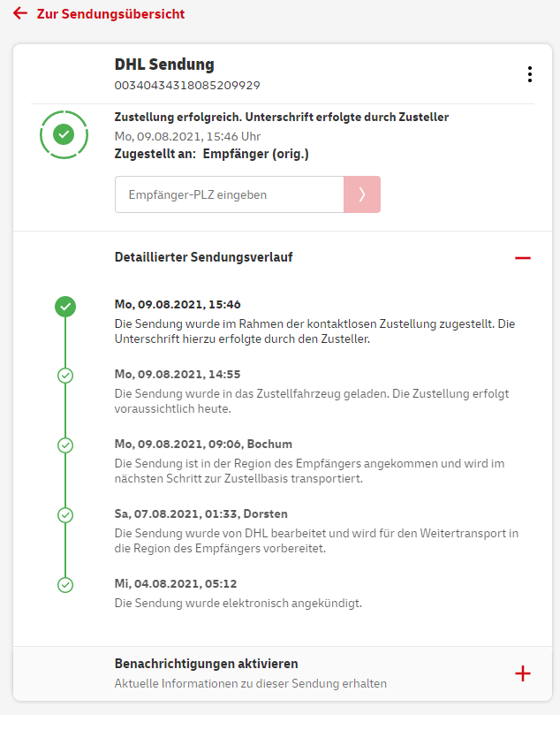Go back via Zur Sendungsübersicht link
Viewport: 560px width, 730px height.
click(110, 14)
